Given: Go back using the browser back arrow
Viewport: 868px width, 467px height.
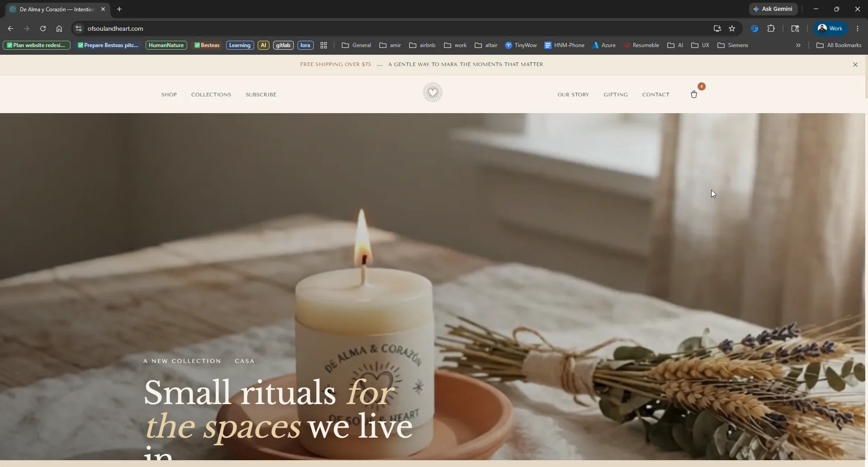Looking at the screenshot, I should click(x=10, y=29).
